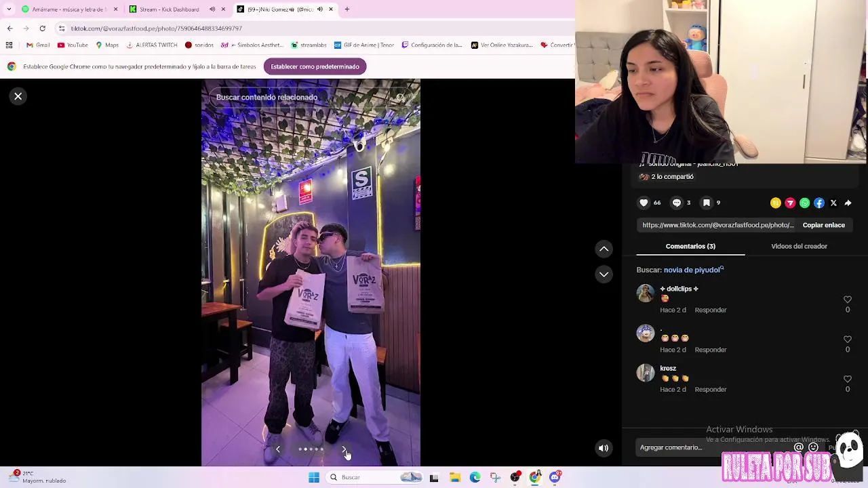This screenshot has width=868, height=488.
Task: Reply to kresz comment
Action: point(710,390)
